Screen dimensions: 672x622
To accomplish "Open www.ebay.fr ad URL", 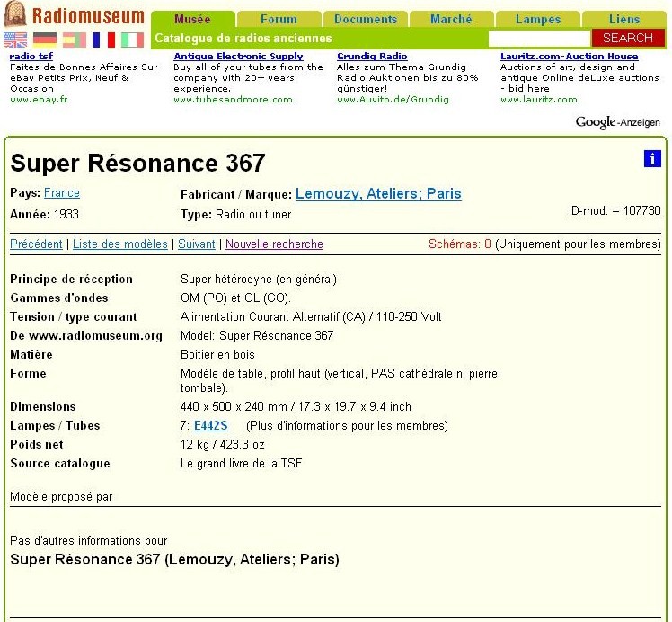I will pyautogui.click(x=39, y=100).
